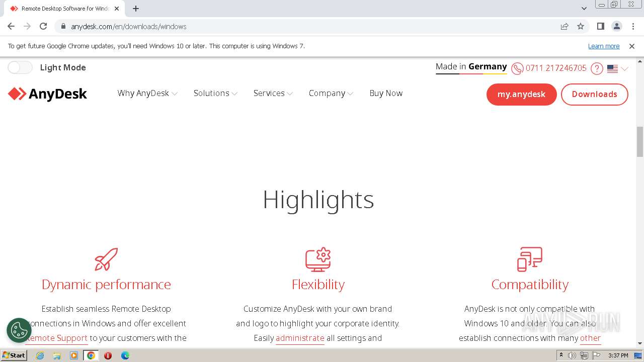Open Windows Explorer from taskbar
Screen dimensions: 644x362
(x=57, y=355)
